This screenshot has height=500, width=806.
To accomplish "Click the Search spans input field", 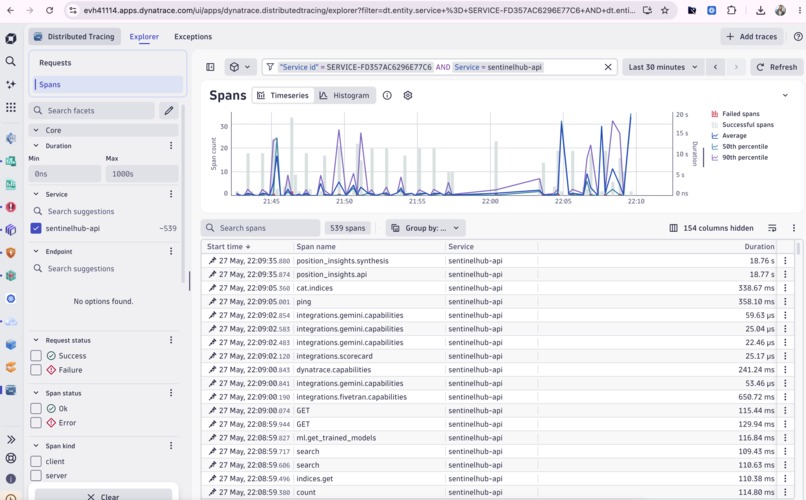I will (x=261, y=228).
